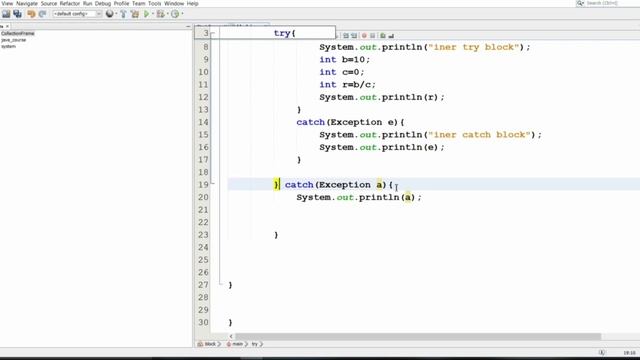The image size is (640, 360).
Task: Run the project with green play icon
Action: tap(147, 14)
